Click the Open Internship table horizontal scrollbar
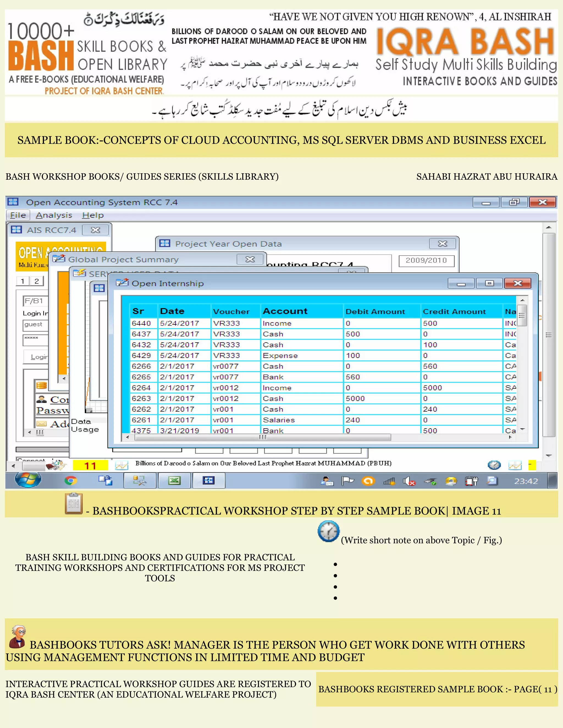 tap(263, 437)
